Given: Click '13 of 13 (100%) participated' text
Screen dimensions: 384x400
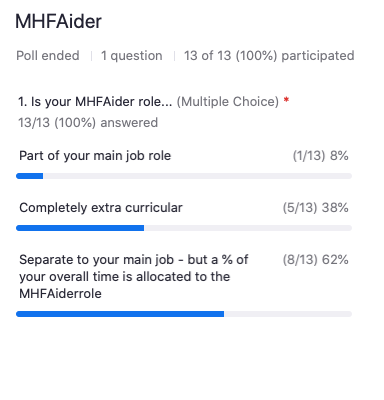Looking at the screenshot, I should point(269,56).
